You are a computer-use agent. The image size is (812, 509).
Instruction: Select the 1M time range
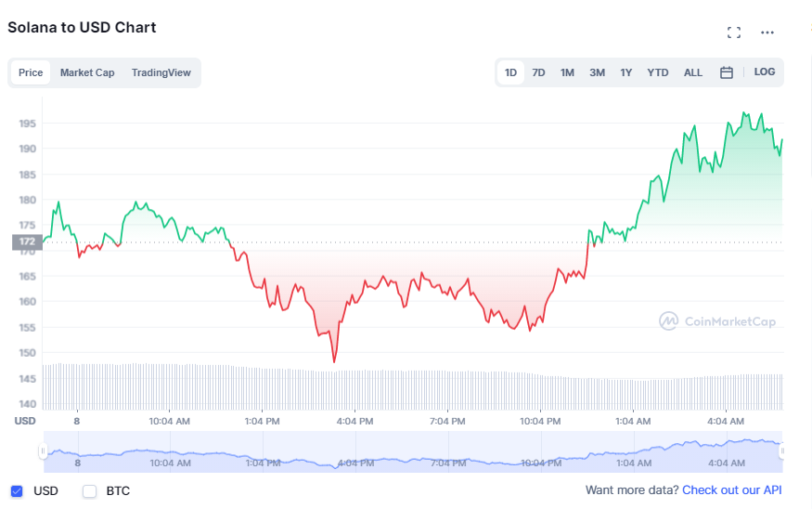tap(567, 72)
